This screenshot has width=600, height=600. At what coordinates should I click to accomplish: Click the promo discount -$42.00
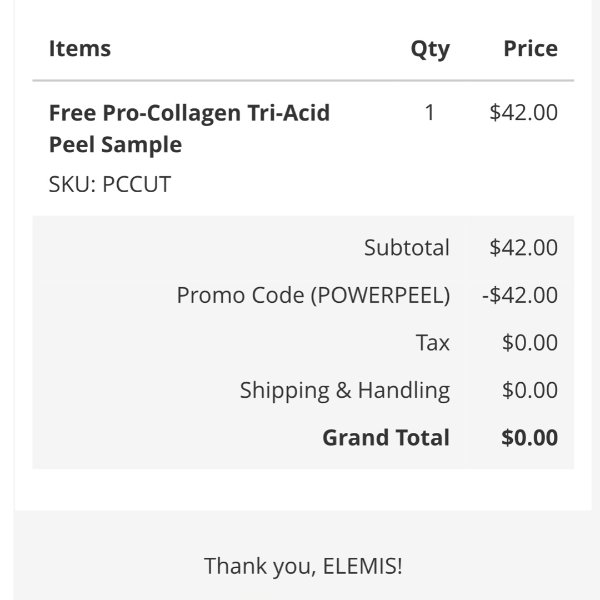(x=520, y=295)
